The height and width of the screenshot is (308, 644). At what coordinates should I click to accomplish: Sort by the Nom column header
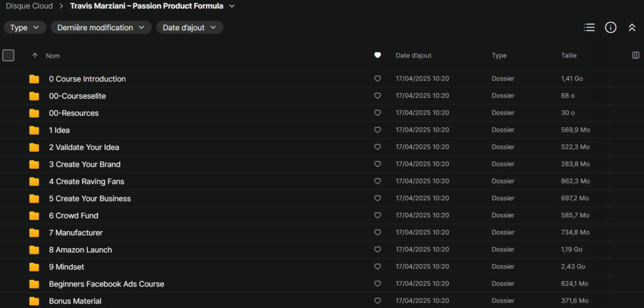click(53, 55)
